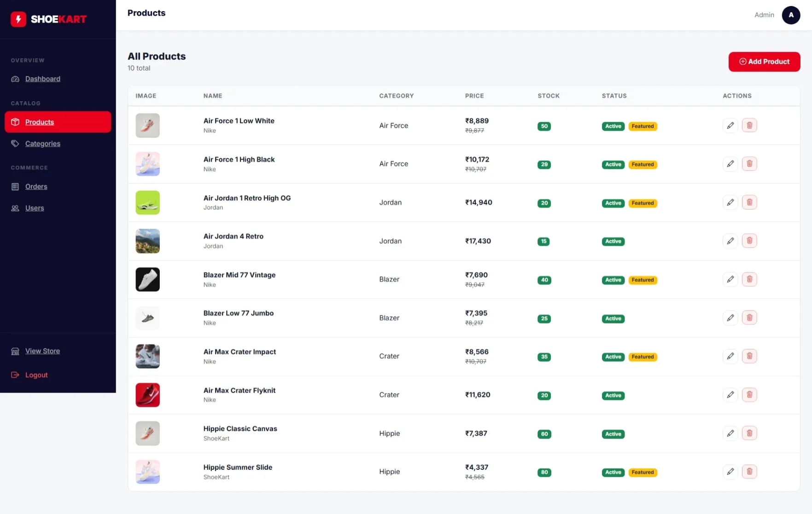The width and height of the screenshot is (812, 514).
Task: Click the trash icon for Air Force 1 Low White
Action: [x=749, y=125]
